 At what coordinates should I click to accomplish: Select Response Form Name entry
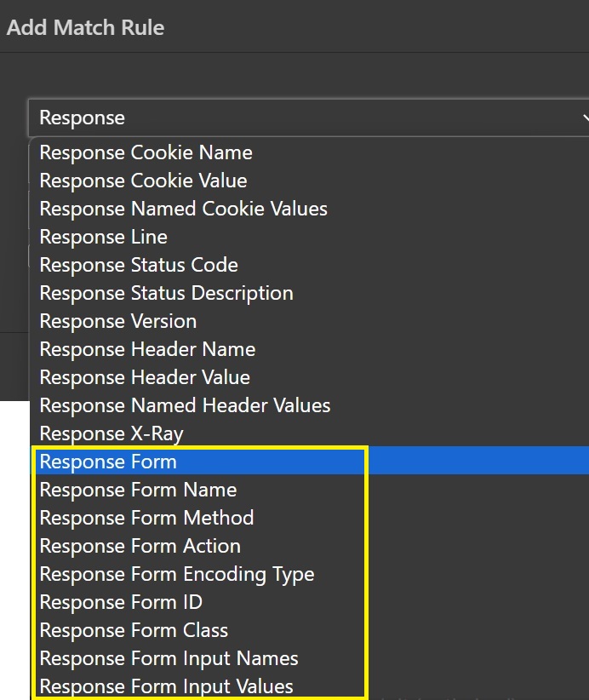138,491
